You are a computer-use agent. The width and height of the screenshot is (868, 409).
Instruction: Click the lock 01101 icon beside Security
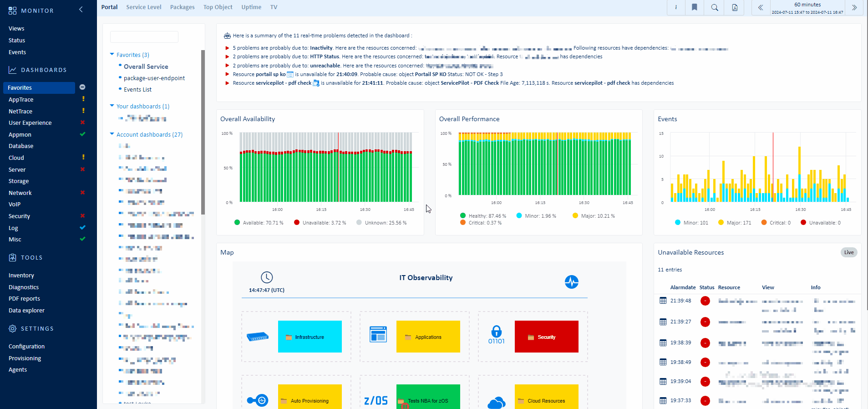click(497, 335)
